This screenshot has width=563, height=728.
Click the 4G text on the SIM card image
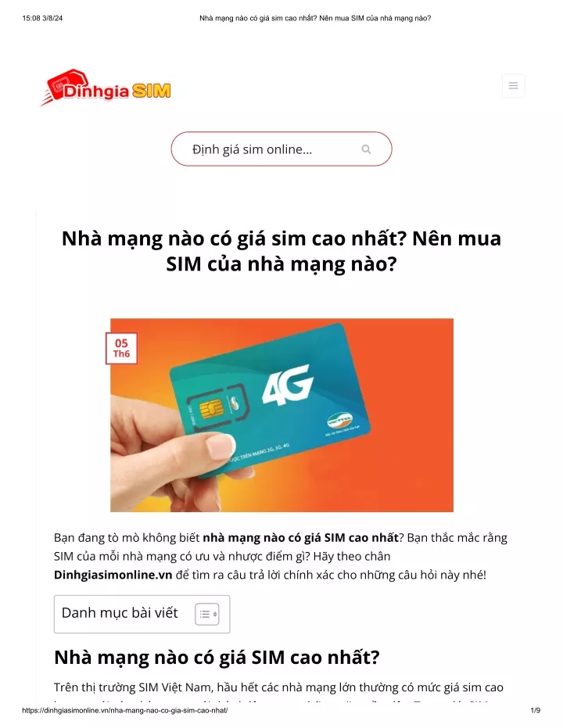pyautogui.click(x=288, y=385)
